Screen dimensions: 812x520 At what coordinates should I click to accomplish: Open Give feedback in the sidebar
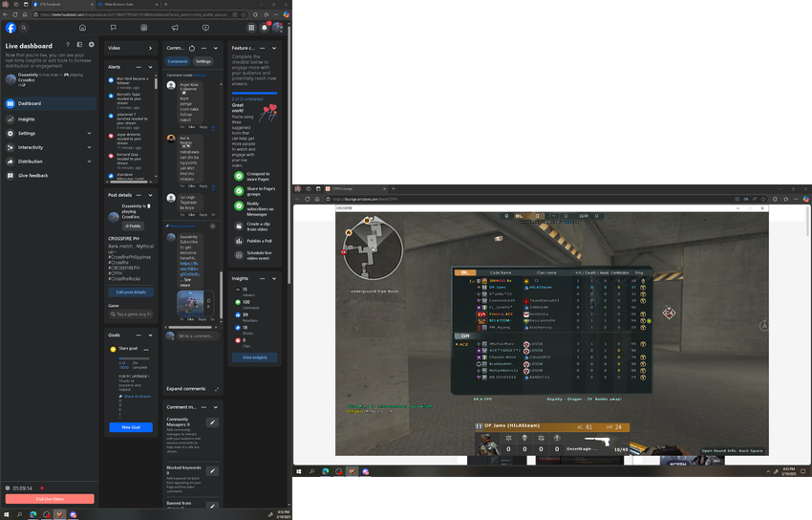click(50, 176)
